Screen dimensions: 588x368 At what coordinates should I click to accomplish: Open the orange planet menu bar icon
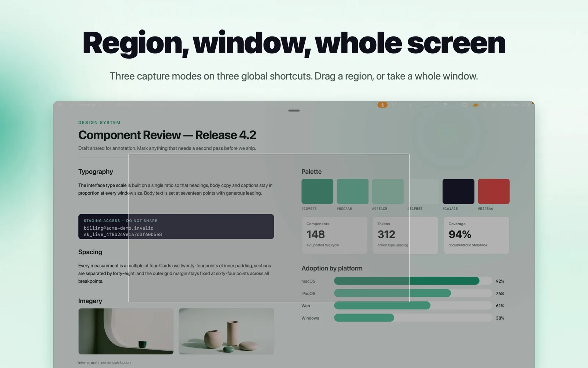(476, 105)
